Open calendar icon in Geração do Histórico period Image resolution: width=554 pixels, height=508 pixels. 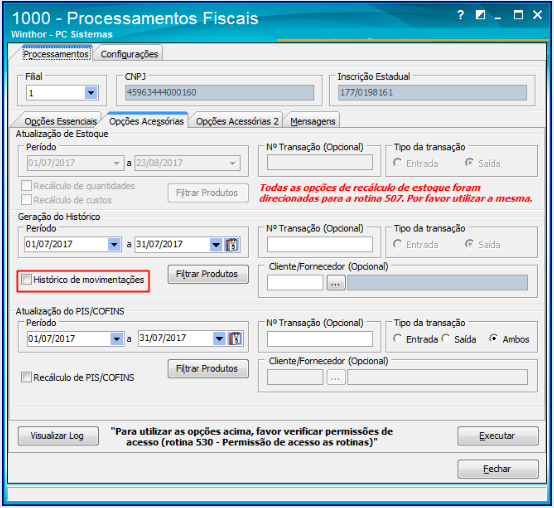point(232,244)
